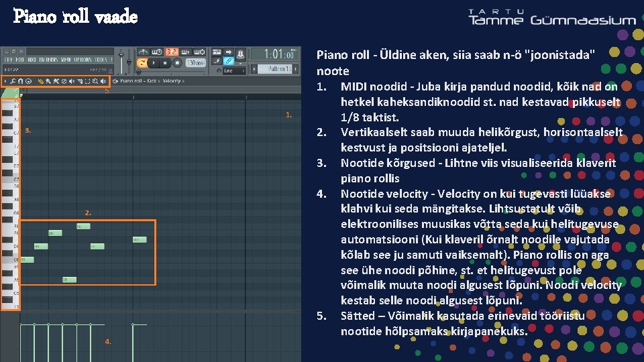Click the 1:01:00 time display
Screen dimensions: 644x362
tap(274, 54)
